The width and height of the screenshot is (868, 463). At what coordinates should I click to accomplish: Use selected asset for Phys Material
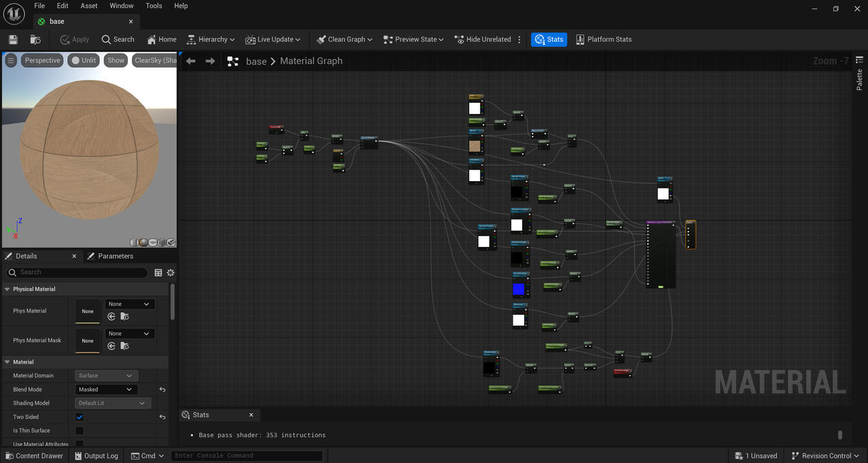[x=111, y=316]
